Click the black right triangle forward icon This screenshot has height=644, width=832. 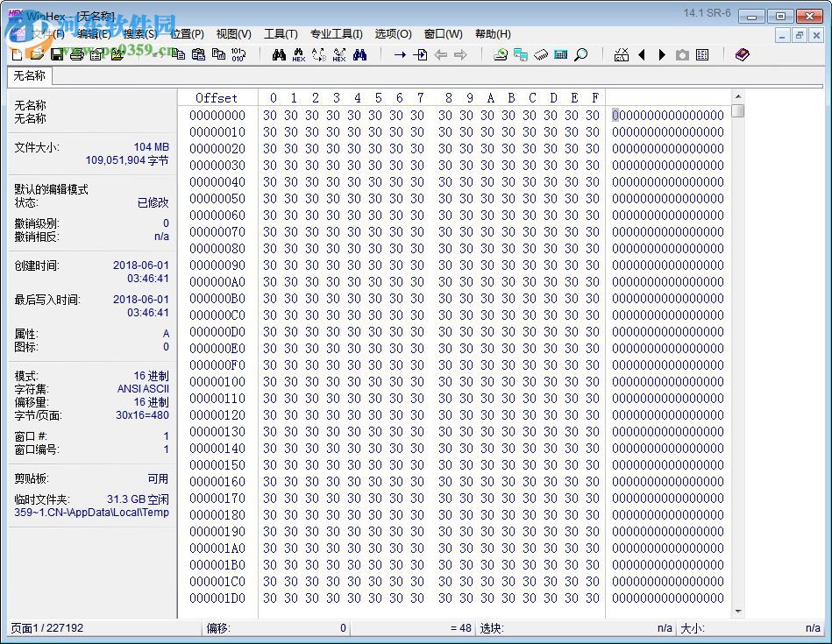coord(662,54)
